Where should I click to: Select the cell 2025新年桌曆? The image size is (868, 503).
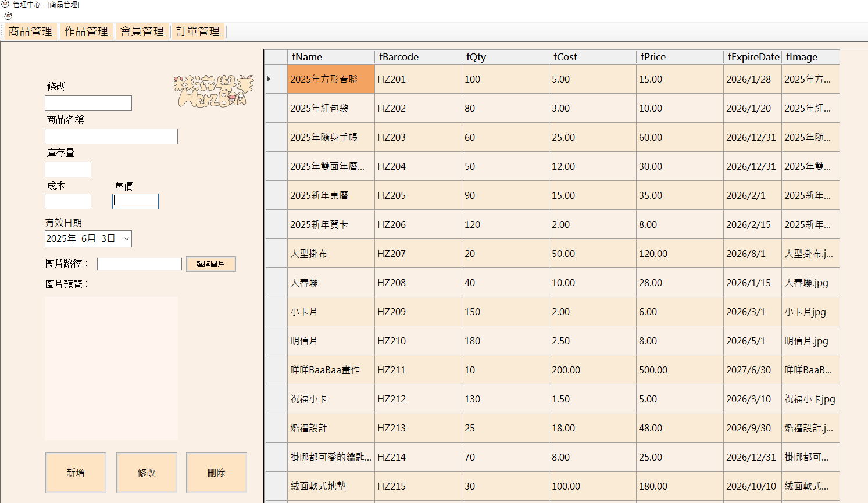click(331, 195)
